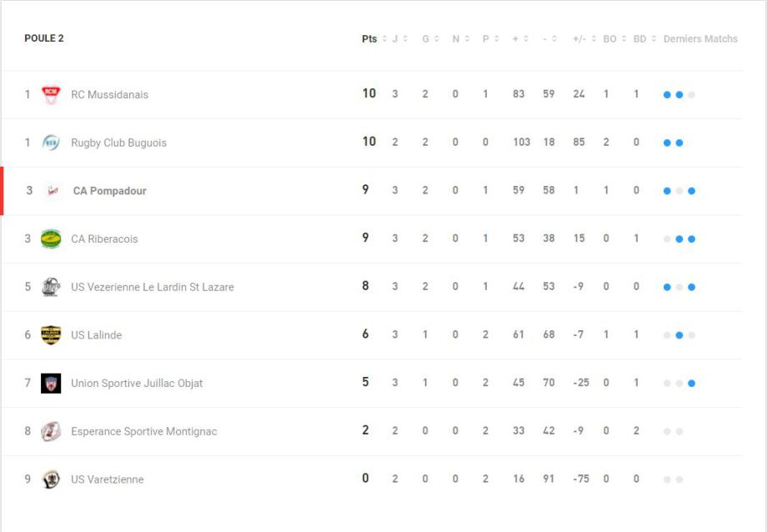Image resolution: width=767 pixels, height=532 pixels.
Task: Sort standings by the G column
Action: coord(425,39)
